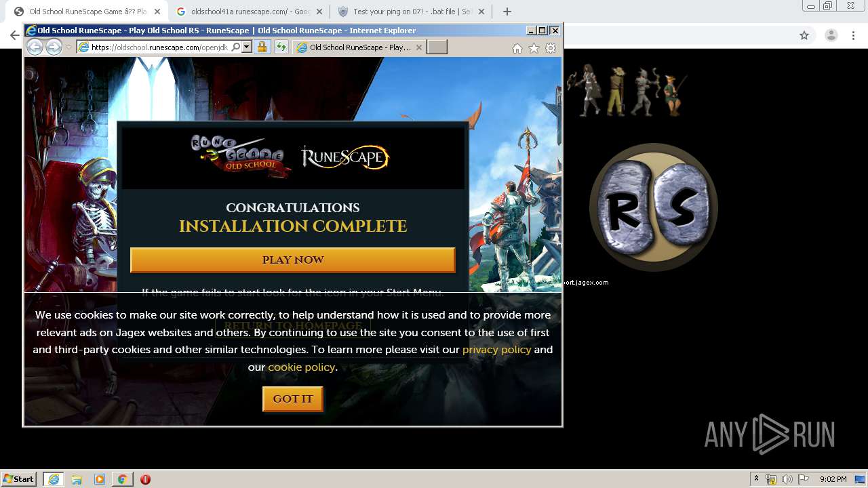
Task: Open IE favorites star
Action: click(534, 48)
